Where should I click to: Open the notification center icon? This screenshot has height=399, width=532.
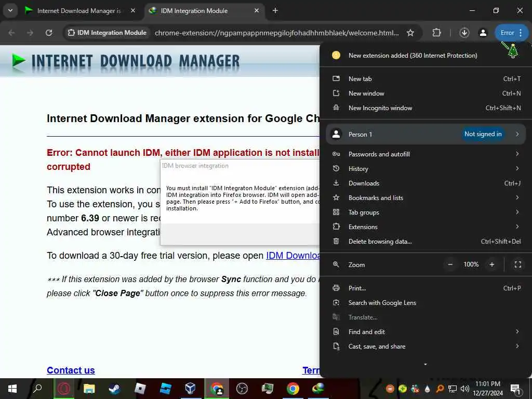coord(516,389)
